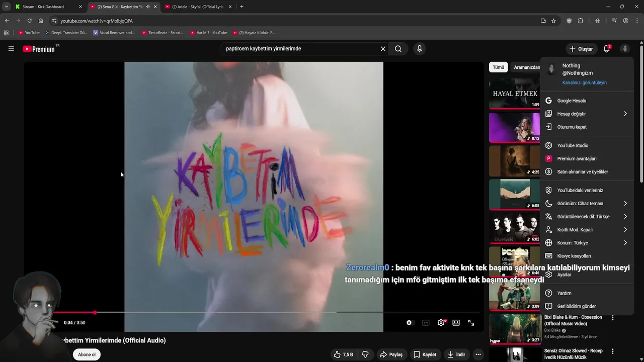The width and height of the screenshot is (644, 362).
Task: Click the search magnifier button
Action: pyautogui.click(x=398, y=49)
